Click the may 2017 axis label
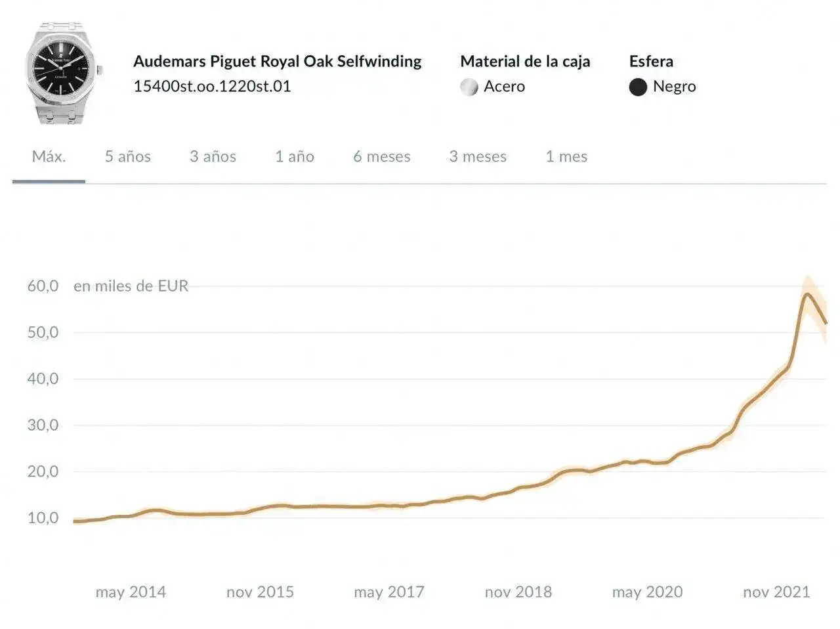 point(389,592)
